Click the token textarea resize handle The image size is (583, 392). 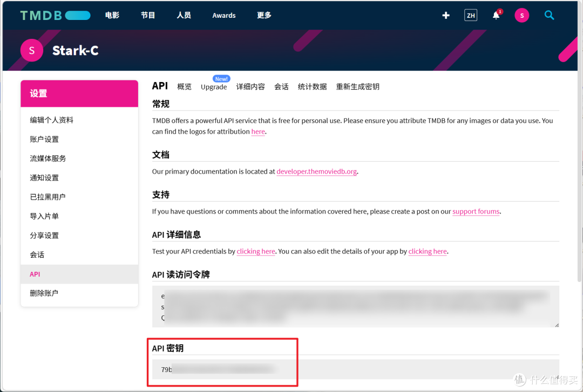(x=557, y=325)
